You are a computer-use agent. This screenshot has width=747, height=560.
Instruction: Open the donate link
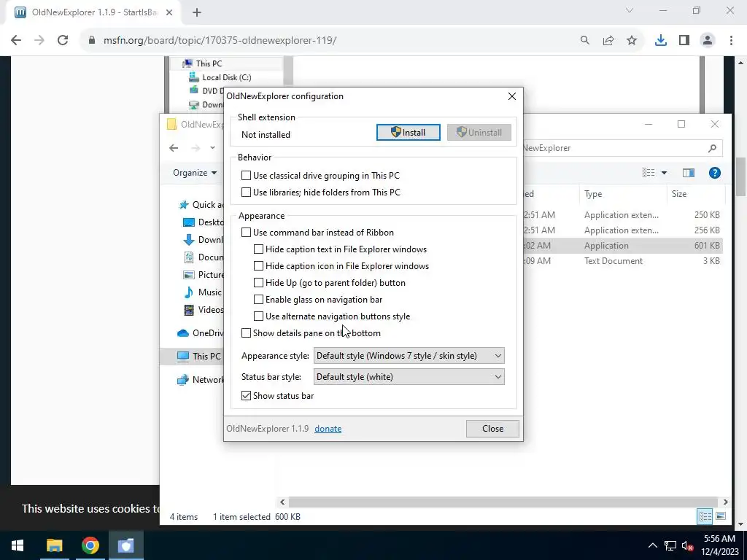pyautogui.click(x=328, y=429)
